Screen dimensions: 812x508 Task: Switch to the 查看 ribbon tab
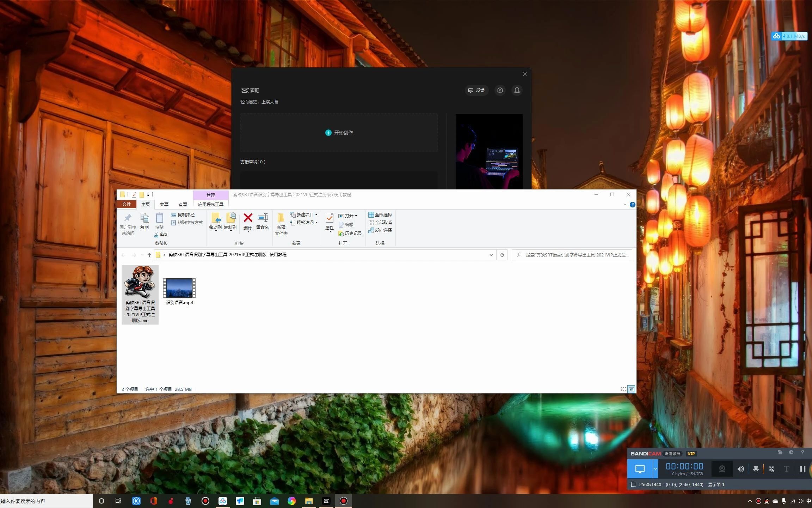(x=183, y=204)
